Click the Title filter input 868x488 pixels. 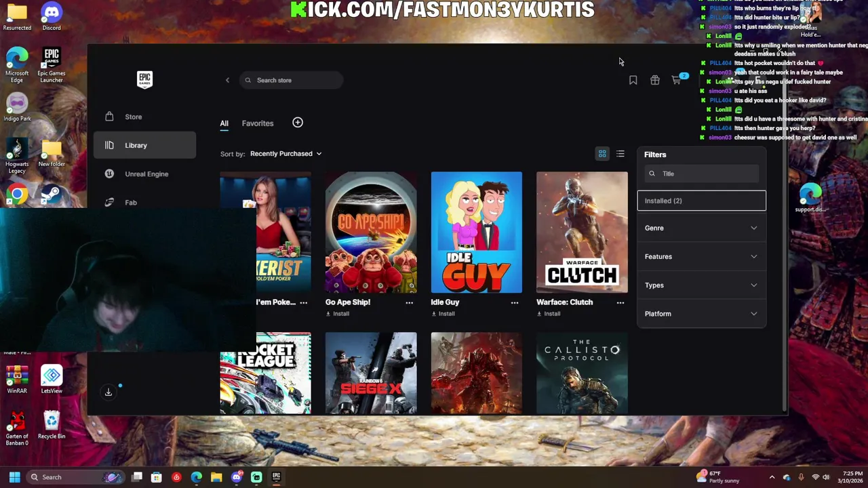coord(701,174)
